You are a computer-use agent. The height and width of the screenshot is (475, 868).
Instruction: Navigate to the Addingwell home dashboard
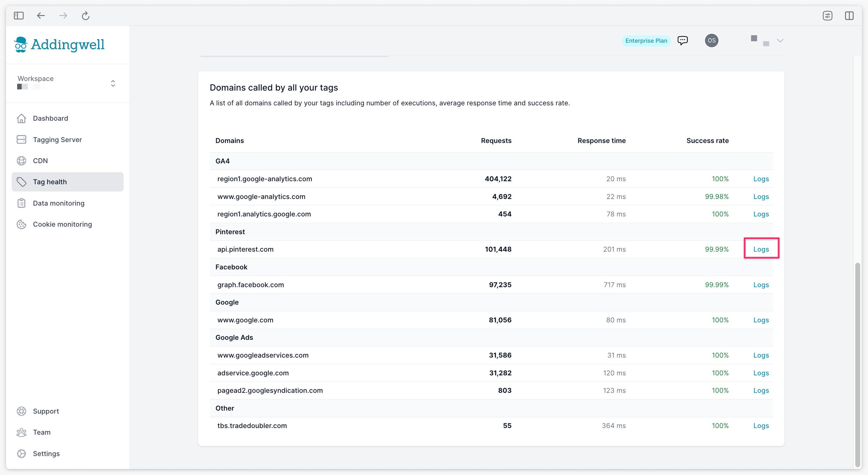pyautogui.click(x=50, y=118)
